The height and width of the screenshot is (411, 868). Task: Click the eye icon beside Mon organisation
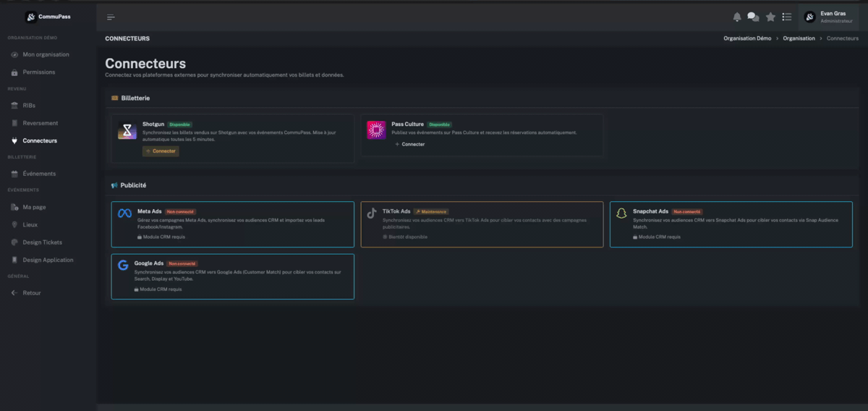[14, 54]
